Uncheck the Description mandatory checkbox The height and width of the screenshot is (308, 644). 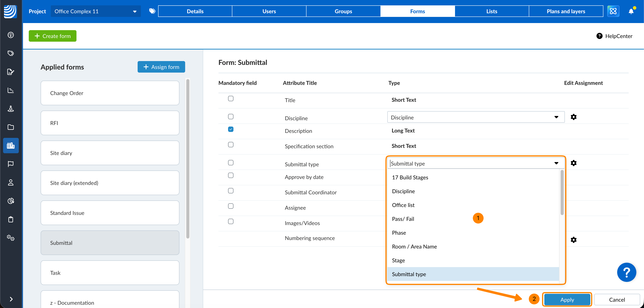[231, 129]
